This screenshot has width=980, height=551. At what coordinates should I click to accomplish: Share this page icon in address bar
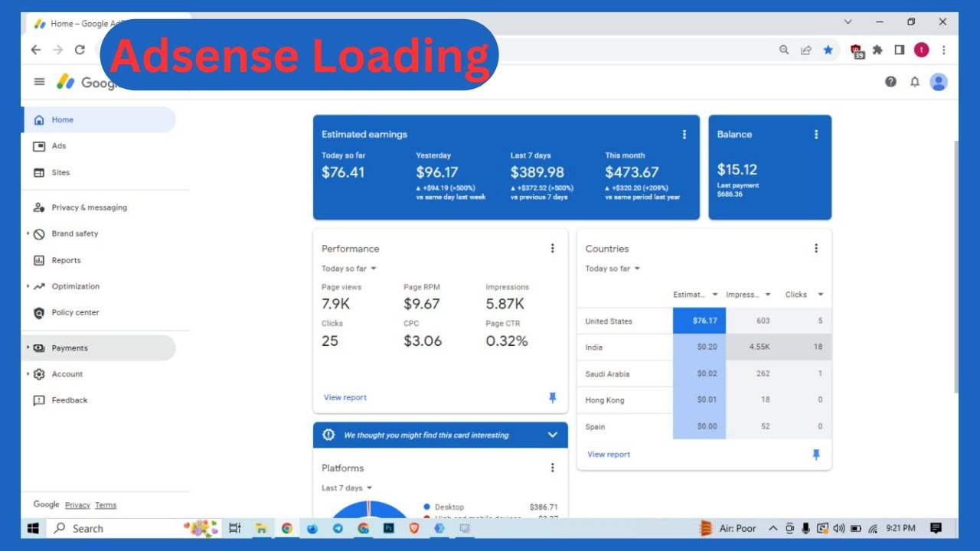pos(806,50)
